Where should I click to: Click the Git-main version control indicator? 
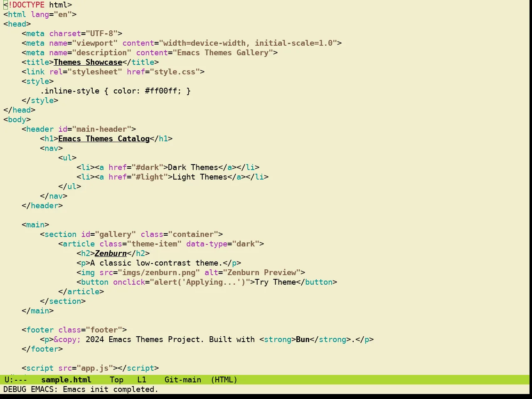(x=183, y=380)
